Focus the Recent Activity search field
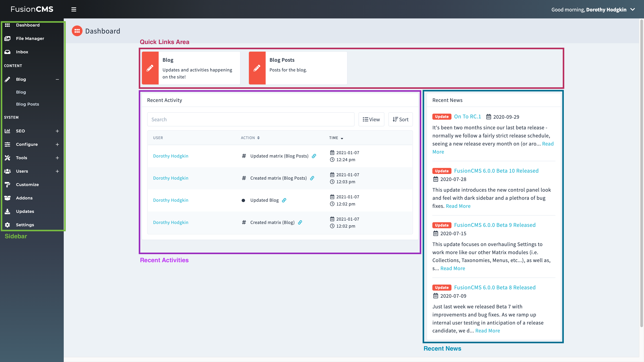The width and height of the screenshot is (644, 362). 251,119
